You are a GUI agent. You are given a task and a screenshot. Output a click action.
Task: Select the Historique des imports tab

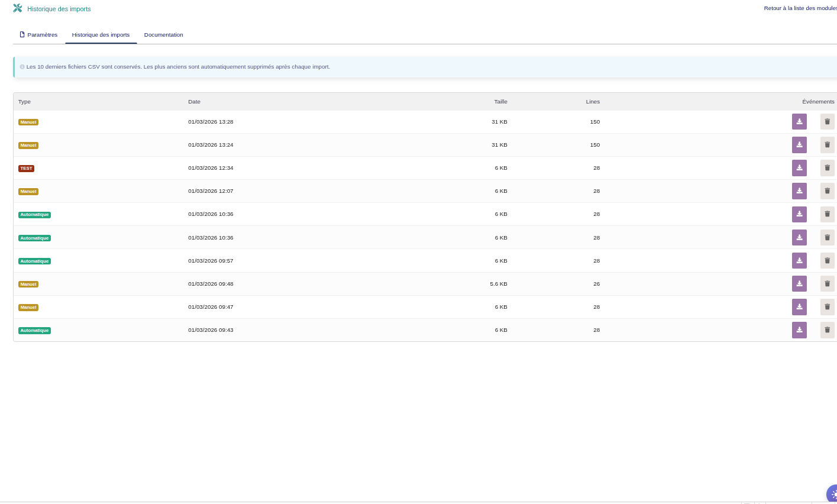coord(101,35)
